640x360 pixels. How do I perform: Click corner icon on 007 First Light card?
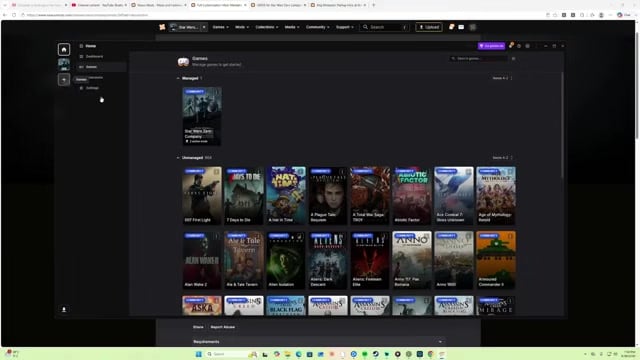(216, 172)
